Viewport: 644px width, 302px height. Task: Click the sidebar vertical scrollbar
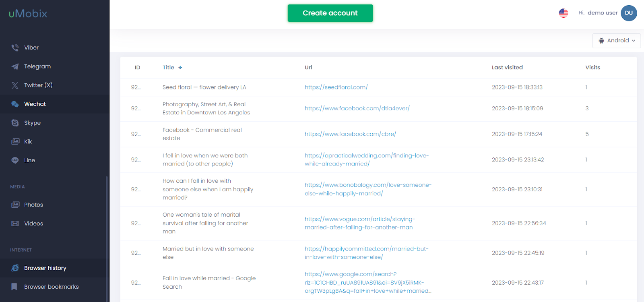(x=107, y=238)
